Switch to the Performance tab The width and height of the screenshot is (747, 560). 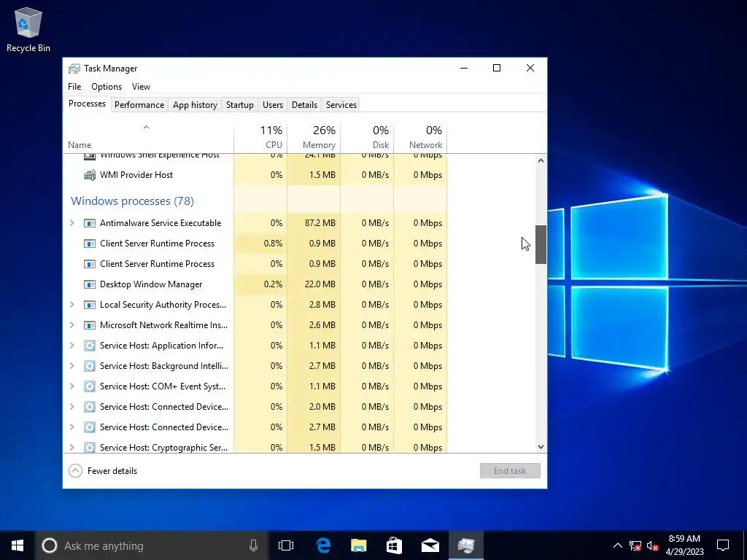point(139,105)
